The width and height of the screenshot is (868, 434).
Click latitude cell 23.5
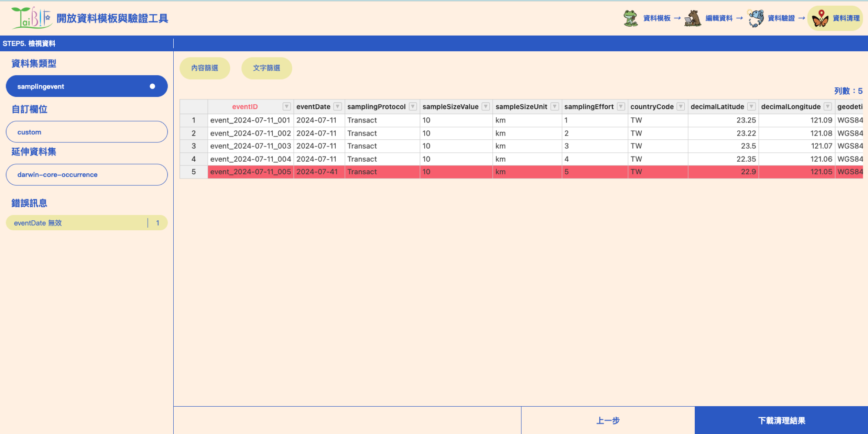[723, 146]
